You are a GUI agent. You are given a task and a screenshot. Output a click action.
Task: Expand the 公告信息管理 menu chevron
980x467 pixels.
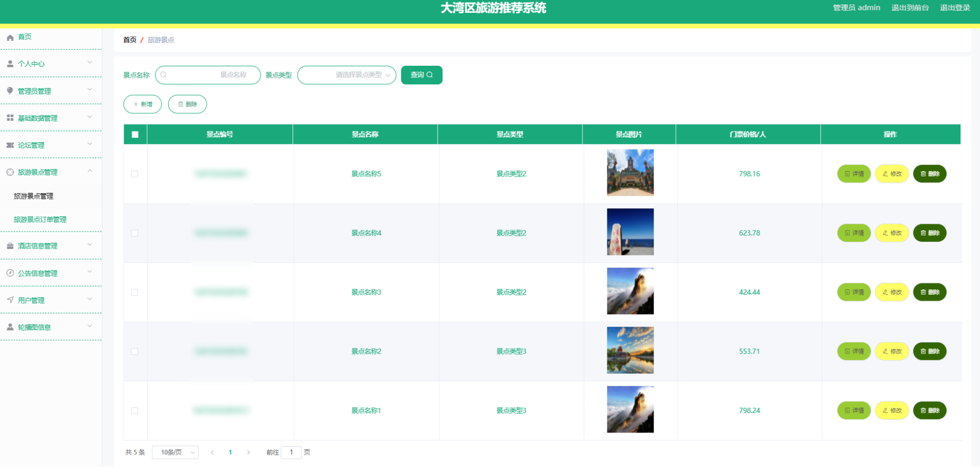click(90, 271)
